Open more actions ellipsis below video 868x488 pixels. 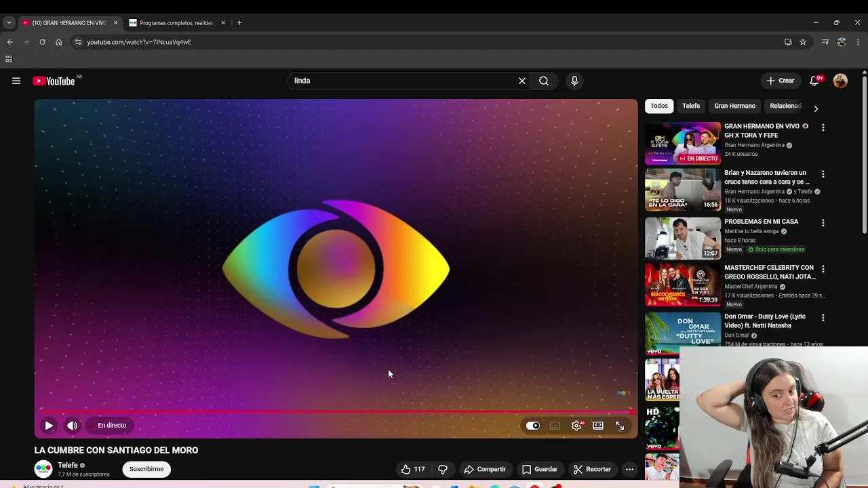coord(629,469)
